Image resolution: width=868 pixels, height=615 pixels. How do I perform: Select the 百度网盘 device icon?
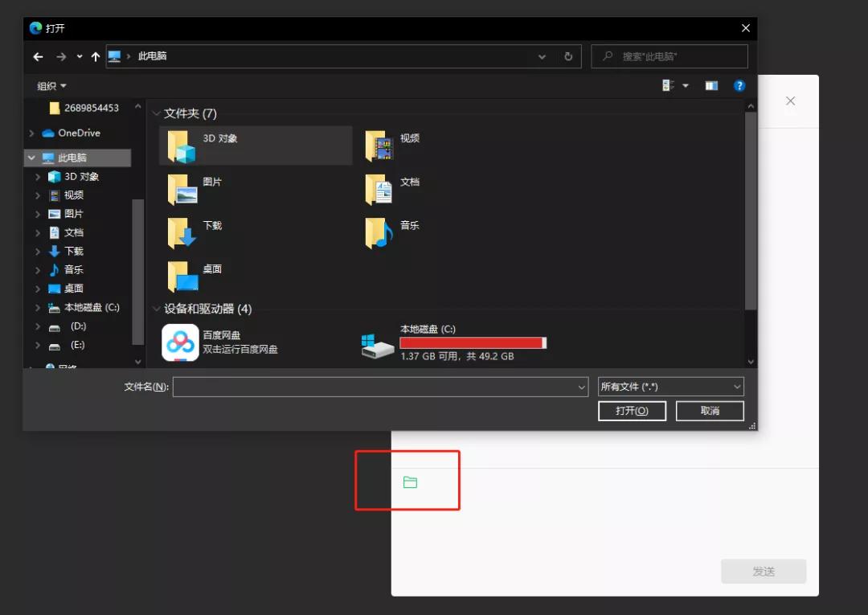pos(181,342)
